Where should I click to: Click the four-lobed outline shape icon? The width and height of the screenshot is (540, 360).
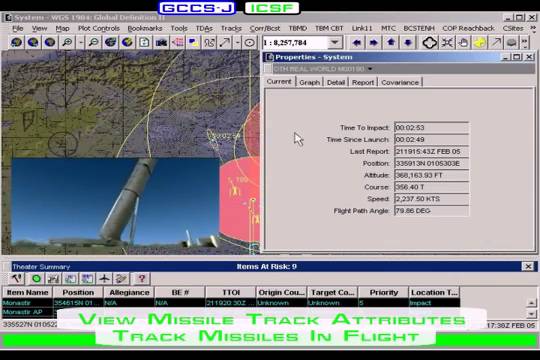pos(429,42)
